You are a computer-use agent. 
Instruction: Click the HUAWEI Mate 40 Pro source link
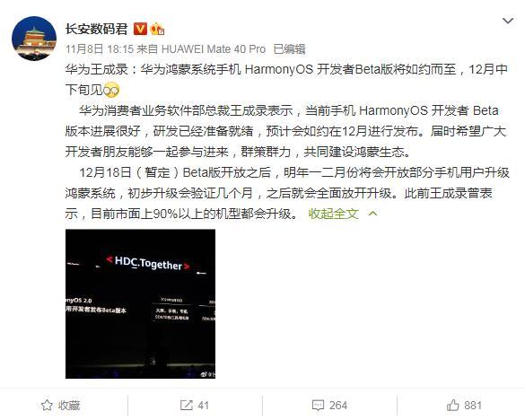[x=214, y=49]
